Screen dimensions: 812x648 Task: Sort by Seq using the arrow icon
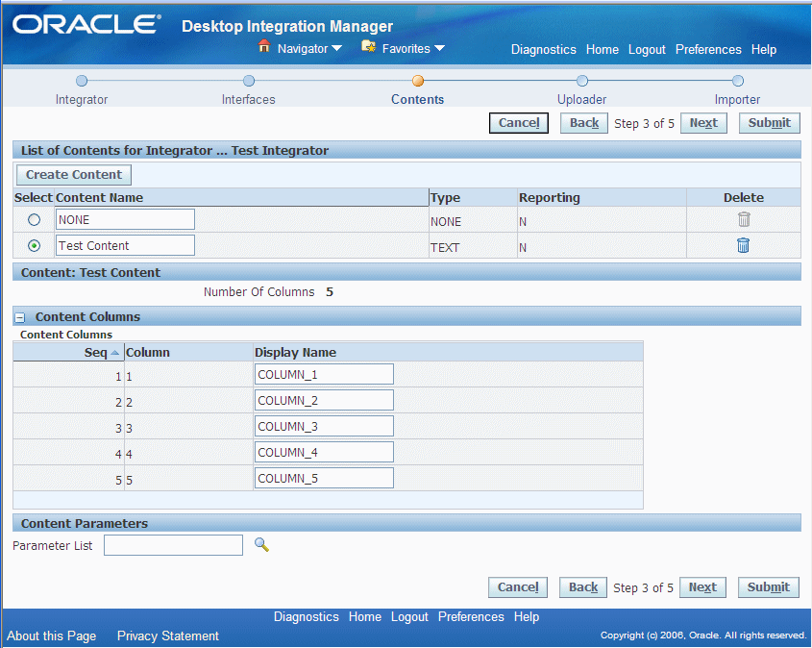[115, 353]
